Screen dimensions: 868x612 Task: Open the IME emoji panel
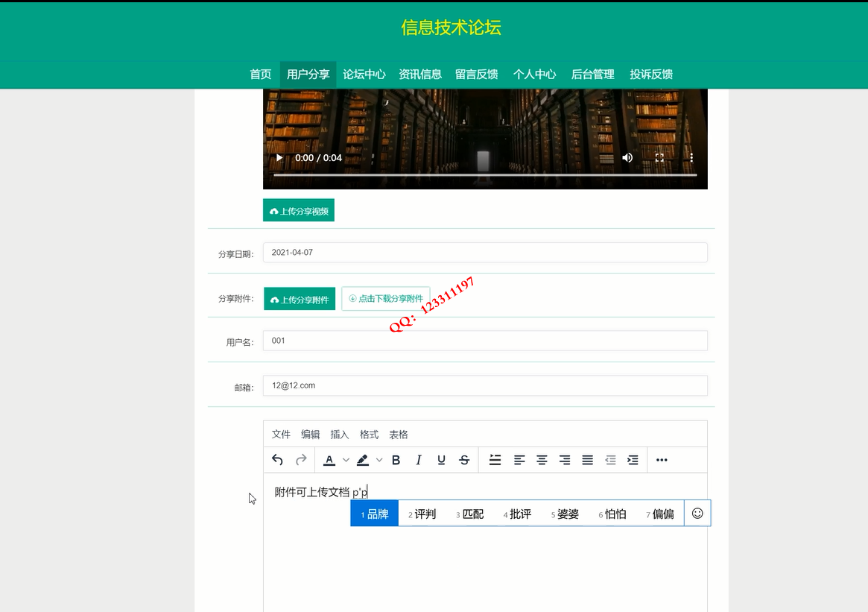697,514
